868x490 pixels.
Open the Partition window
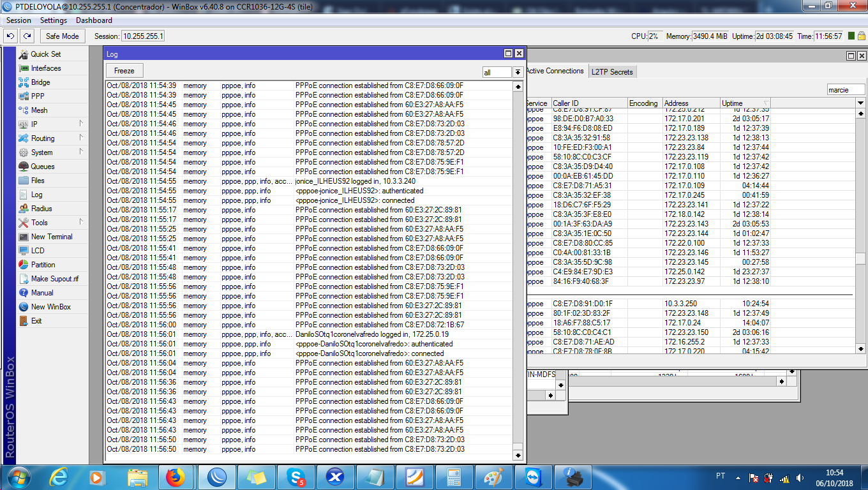[x=43, y=265]
